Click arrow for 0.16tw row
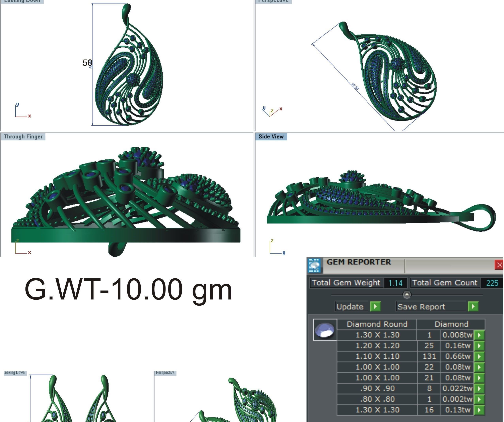The image size is (504, 422). point(479,346)
